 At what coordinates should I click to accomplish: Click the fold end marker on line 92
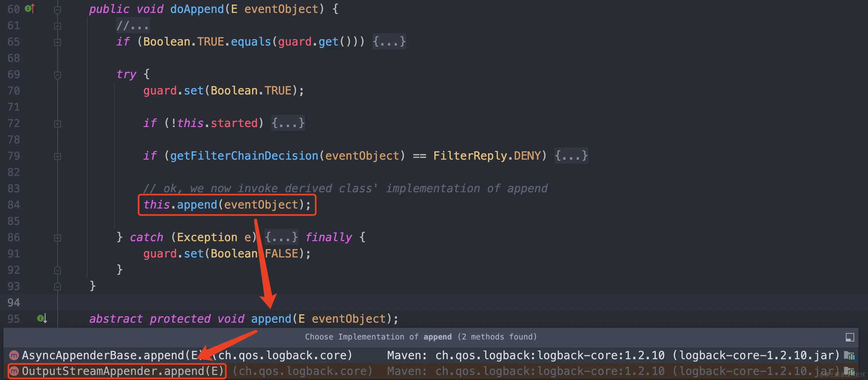click(58, 270)
